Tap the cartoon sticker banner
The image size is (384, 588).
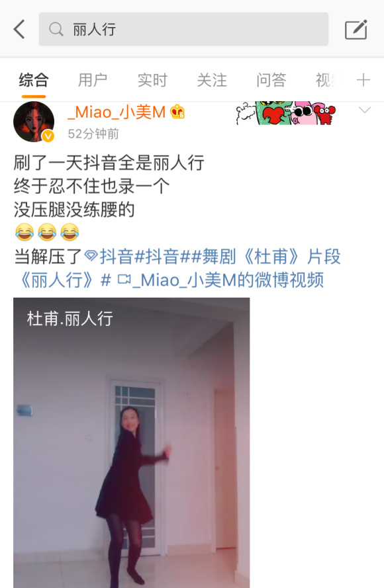pyautogui.click(x=285, y=113)
